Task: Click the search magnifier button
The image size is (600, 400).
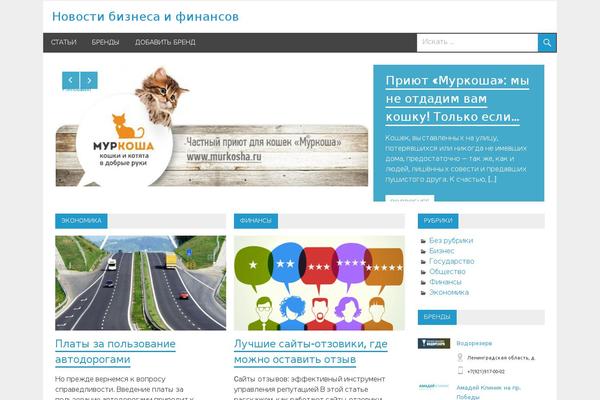Action: click(547, 42)
